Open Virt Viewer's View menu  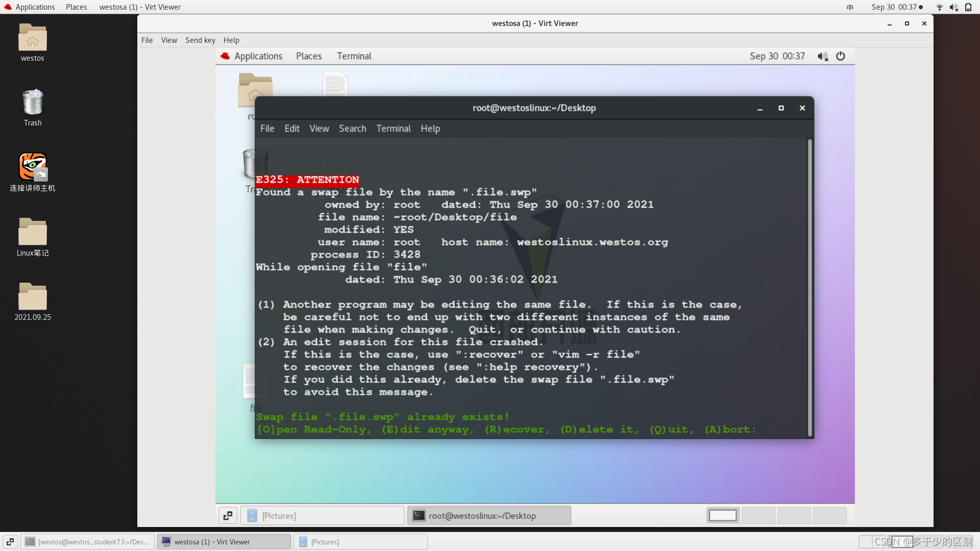(169, 40)
